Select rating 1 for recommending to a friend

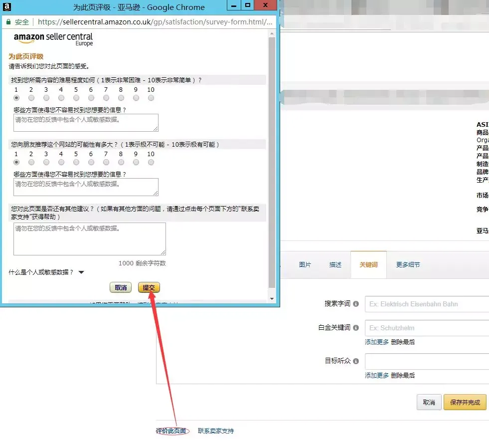tap(16, 162)
